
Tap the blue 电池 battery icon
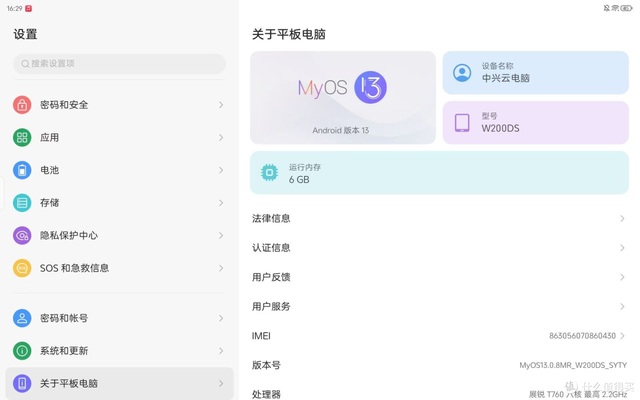[22, 170]
